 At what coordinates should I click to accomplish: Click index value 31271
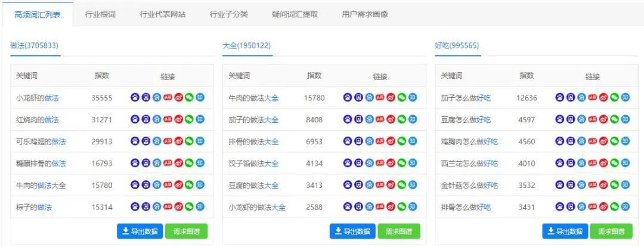(102, 119)
